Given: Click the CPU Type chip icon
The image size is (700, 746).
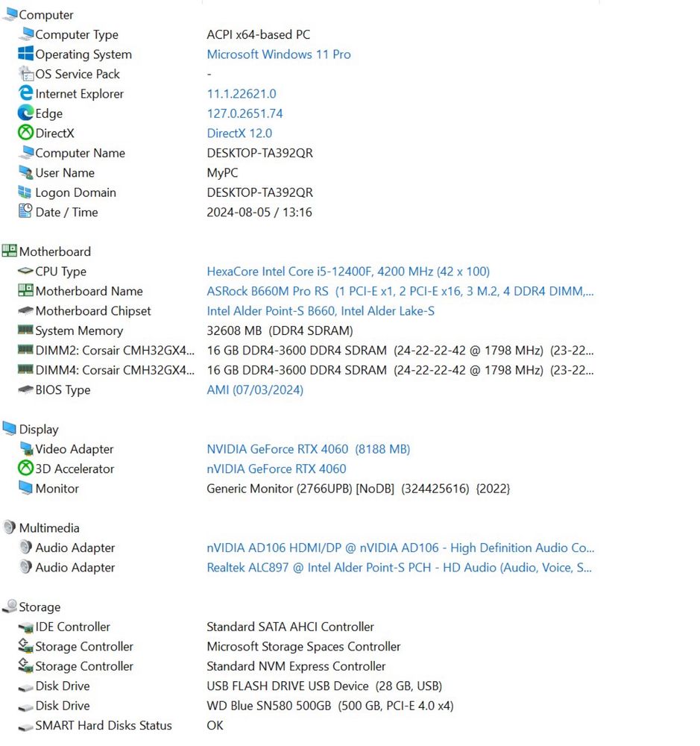Looking at the screenshot, I should click(25, 272).
